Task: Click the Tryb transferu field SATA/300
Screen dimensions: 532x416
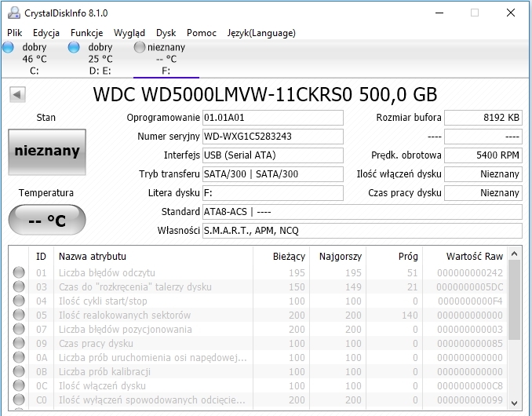Action: tap(273, 174)
